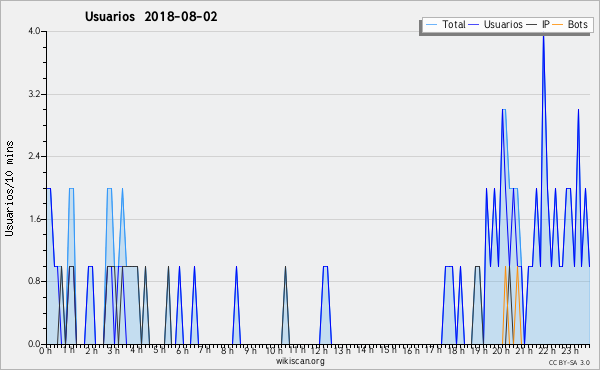
Task: Click the dark blue Usuarios legend line
Action: [x=474, y=25]
